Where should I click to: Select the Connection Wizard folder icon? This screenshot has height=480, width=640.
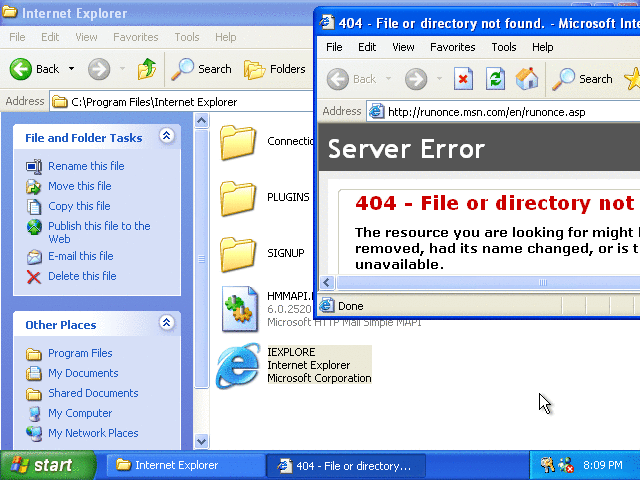pyautogui.click(x=238, y=142)
